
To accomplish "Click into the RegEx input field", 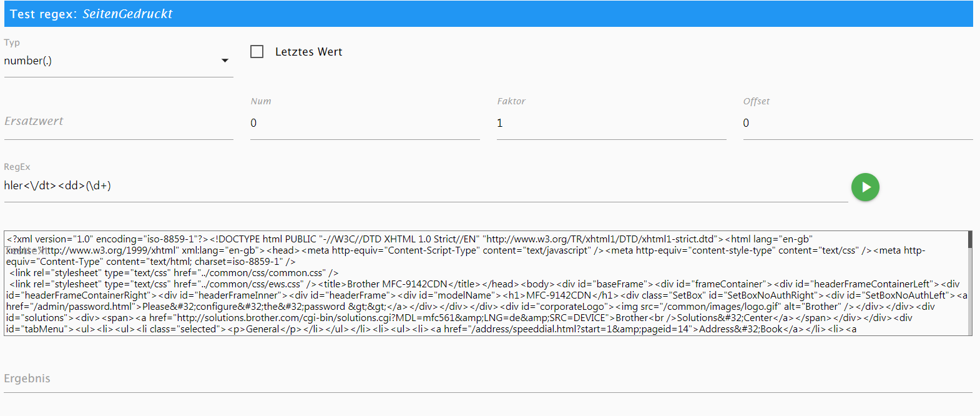I will click(426, 186).
